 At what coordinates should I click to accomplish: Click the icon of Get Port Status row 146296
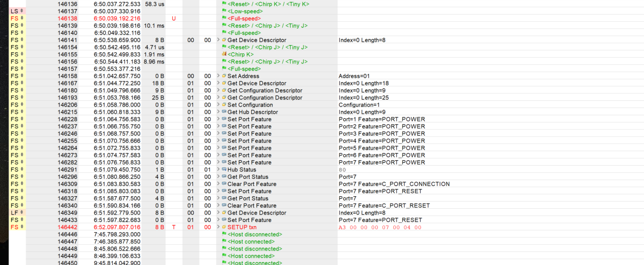point(224,177)
